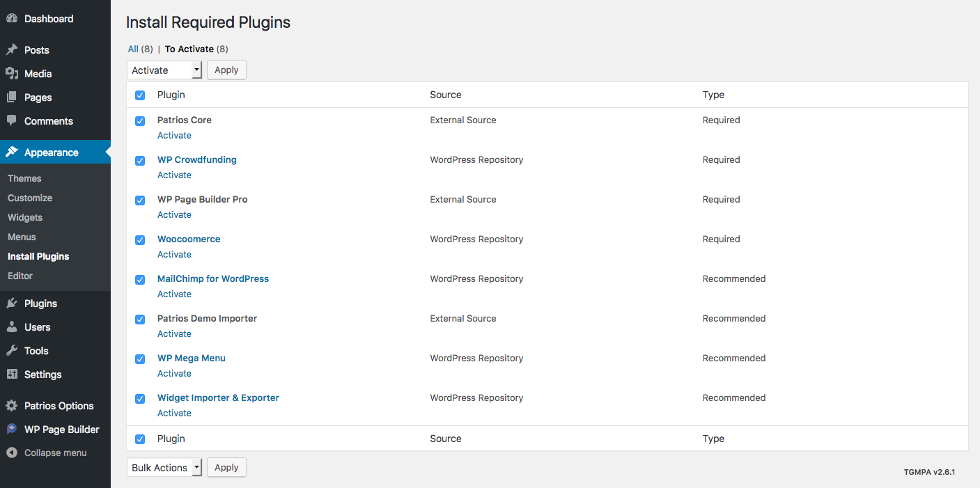The height and width of the screenshot is (488, 980).
Task: Click the WP Page Builder logo icon
Action: (x=12, y=430)
